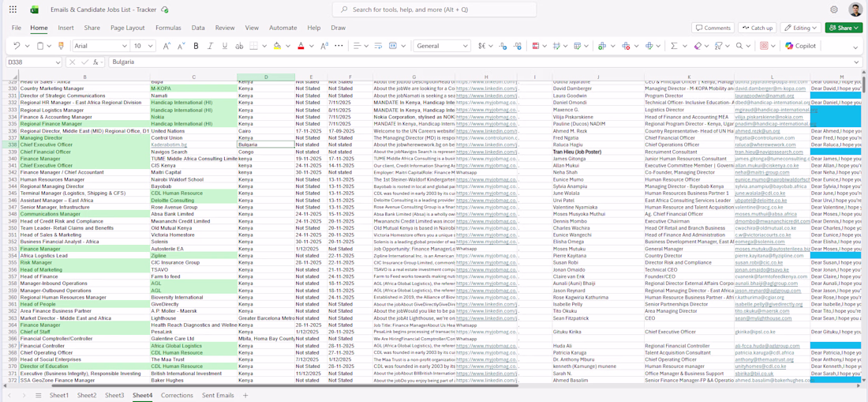This screenshot has width=868, height=402.
Task: Click the Cell Styles icon
Action: pos(578,46)
